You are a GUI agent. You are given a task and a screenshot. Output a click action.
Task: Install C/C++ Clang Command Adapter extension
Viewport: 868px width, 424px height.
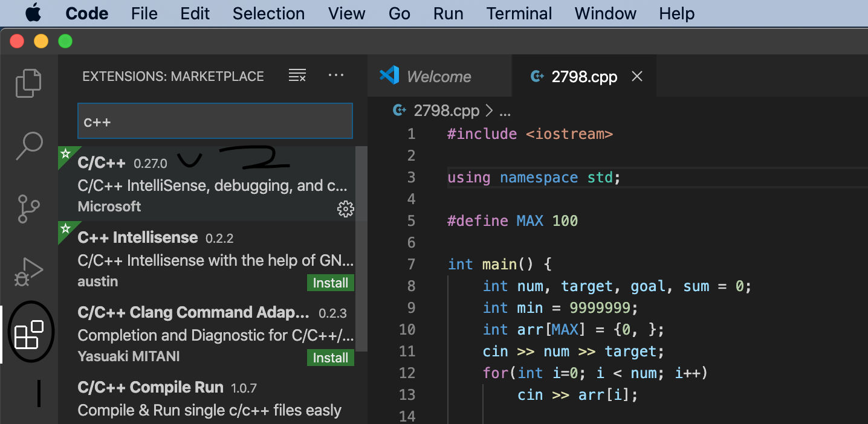point(331,358)
